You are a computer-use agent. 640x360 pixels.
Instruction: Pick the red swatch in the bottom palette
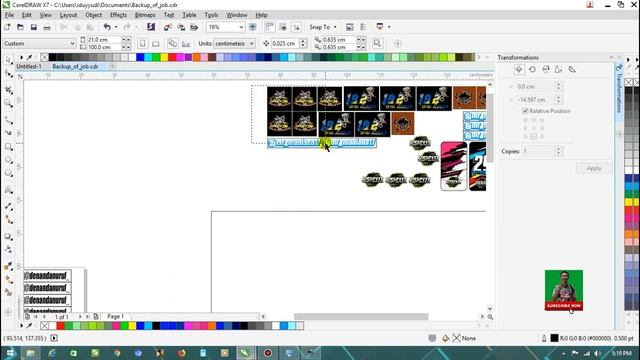[60, 326]
